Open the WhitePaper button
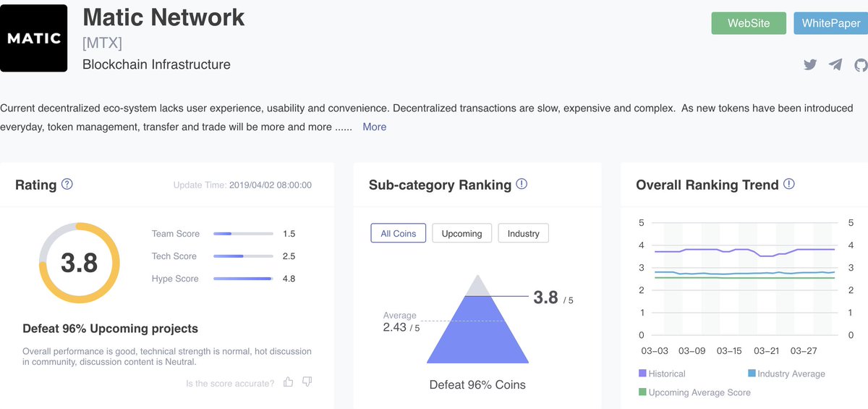The width and height of the screenshot is (868, 409). click(830, 23)
